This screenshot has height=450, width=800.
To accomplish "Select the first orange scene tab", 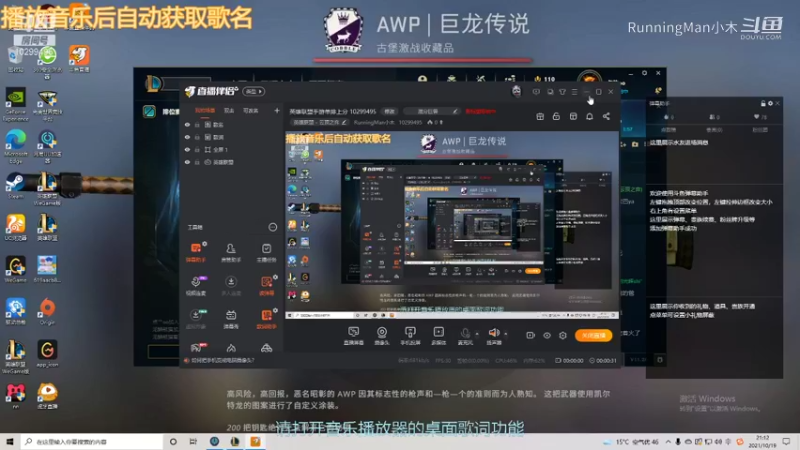I will [x=205, y=110].
